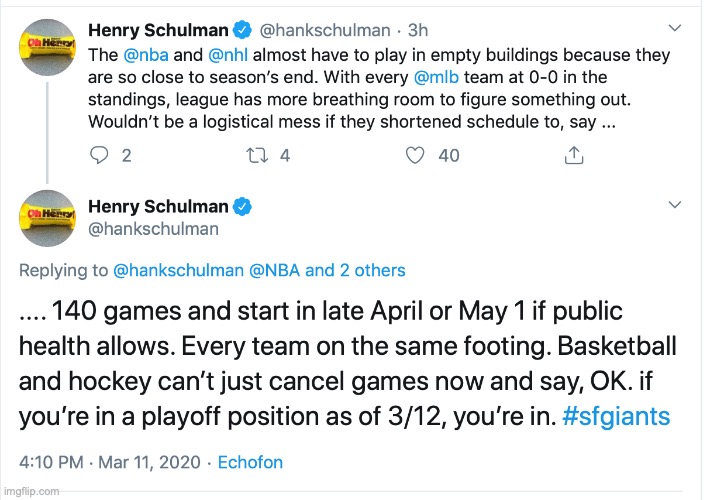Open the Echofon source link

tap(250, 462)
